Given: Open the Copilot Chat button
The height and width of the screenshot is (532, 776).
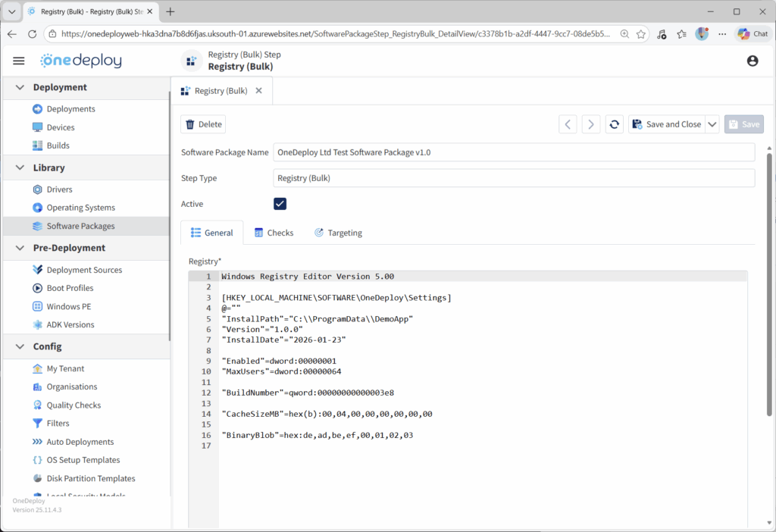Looking at the screenshot, I should point(753,34).
